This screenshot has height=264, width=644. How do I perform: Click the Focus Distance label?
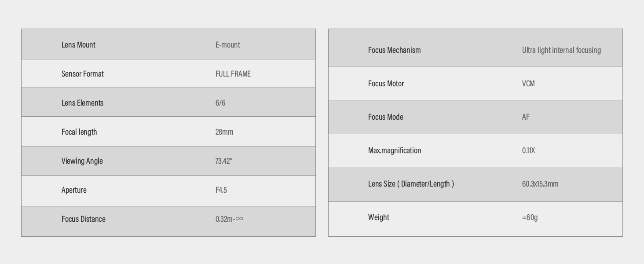pos(83,219)
